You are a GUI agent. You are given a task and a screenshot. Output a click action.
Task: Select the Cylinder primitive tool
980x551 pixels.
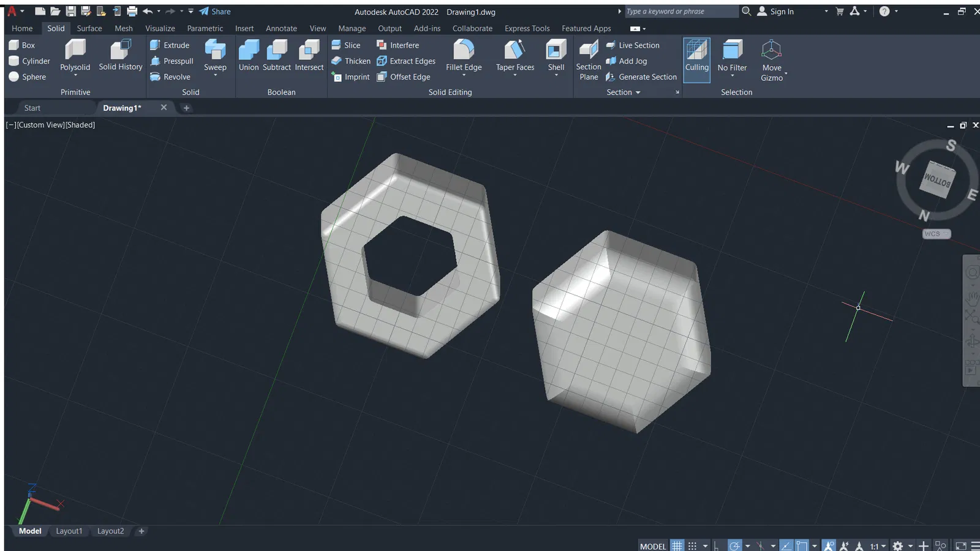pos(29,61)
